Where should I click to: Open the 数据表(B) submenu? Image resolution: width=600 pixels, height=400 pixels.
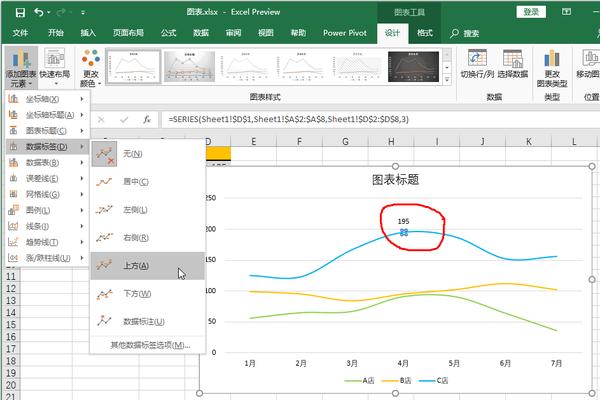pos(46,163)
